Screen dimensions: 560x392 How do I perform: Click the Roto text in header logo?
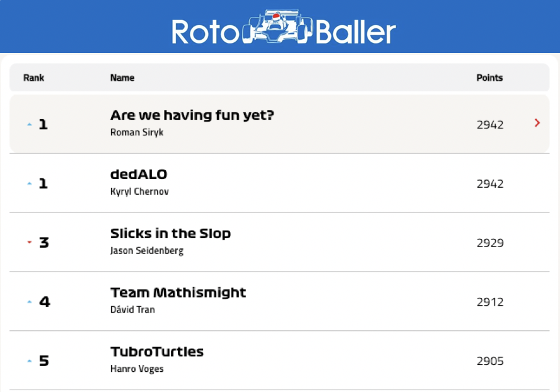[206, 32]
